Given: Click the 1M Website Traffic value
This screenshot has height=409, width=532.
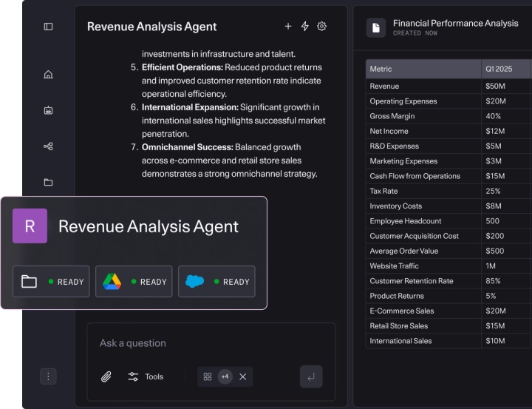Looking at the screenshot, I should pyautogui.click(x=491, y=266).
